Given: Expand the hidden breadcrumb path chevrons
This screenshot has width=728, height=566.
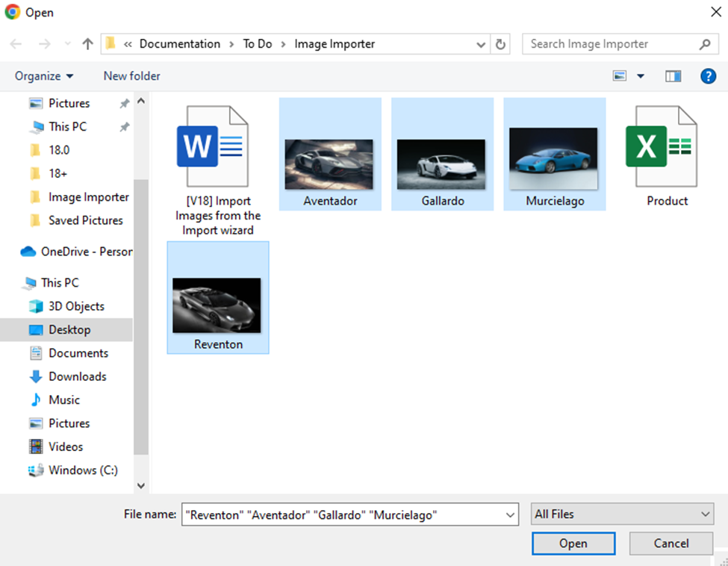Looking at the screenshot, I should click(x=128, y=45).
